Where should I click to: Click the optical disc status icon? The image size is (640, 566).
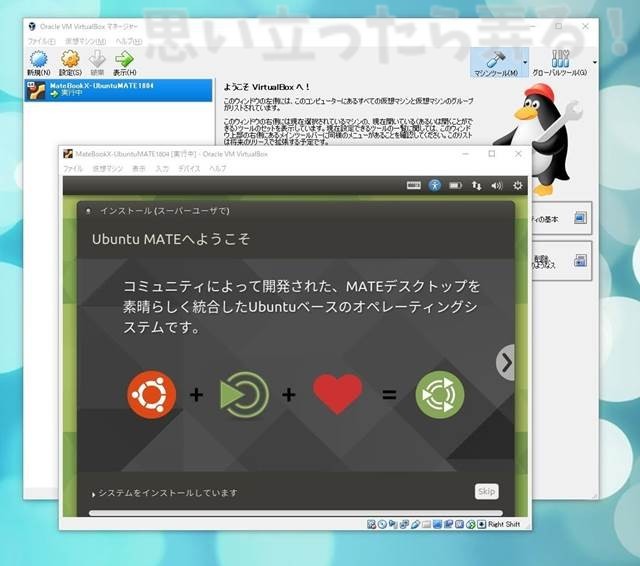tap(382, 524)
